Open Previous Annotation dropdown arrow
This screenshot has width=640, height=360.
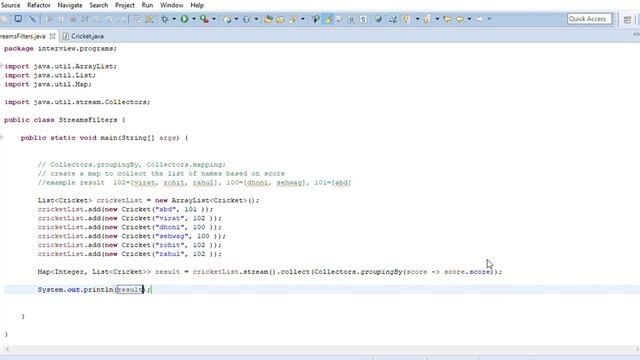(437, 19)
